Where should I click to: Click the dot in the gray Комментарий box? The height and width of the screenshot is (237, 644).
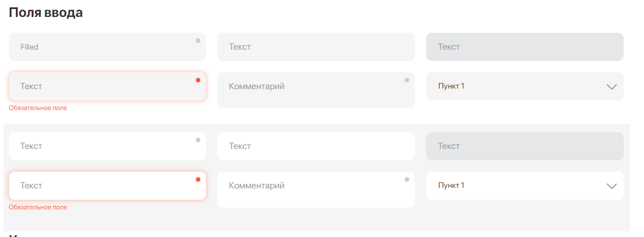click(x=406, y=80)
